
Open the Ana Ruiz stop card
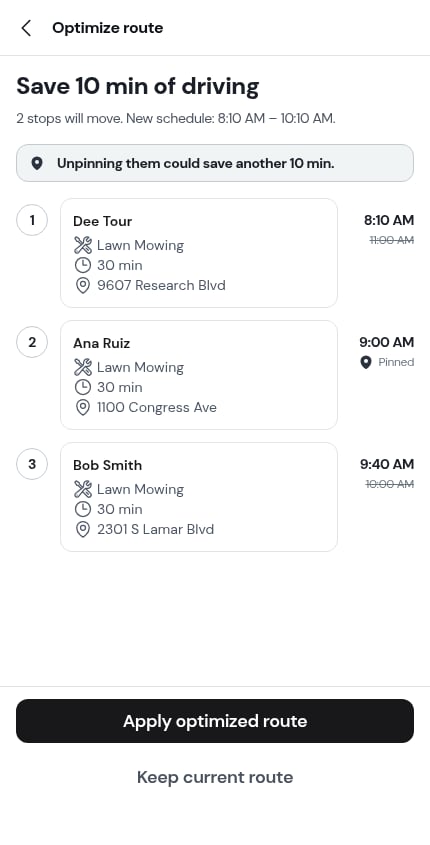199,375
